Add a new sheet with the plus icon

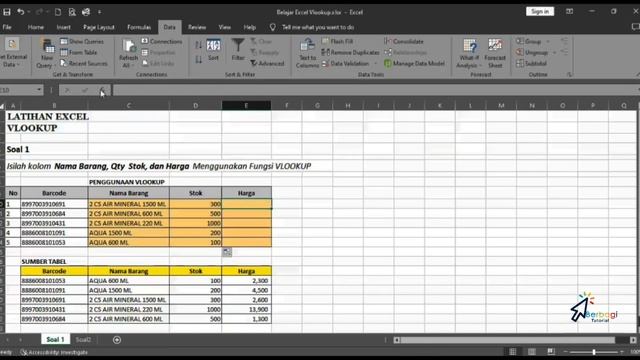117,340
